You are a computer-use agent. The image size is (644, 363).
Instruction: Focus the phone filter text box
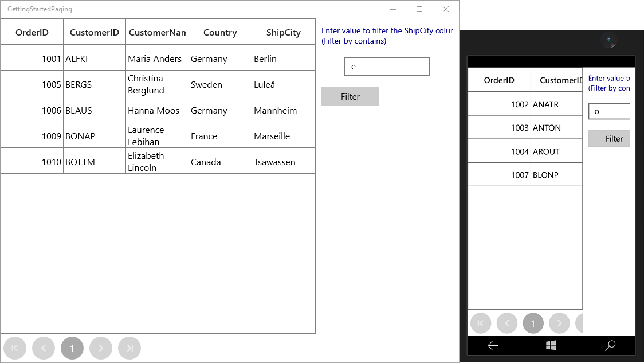click(610, 111)
